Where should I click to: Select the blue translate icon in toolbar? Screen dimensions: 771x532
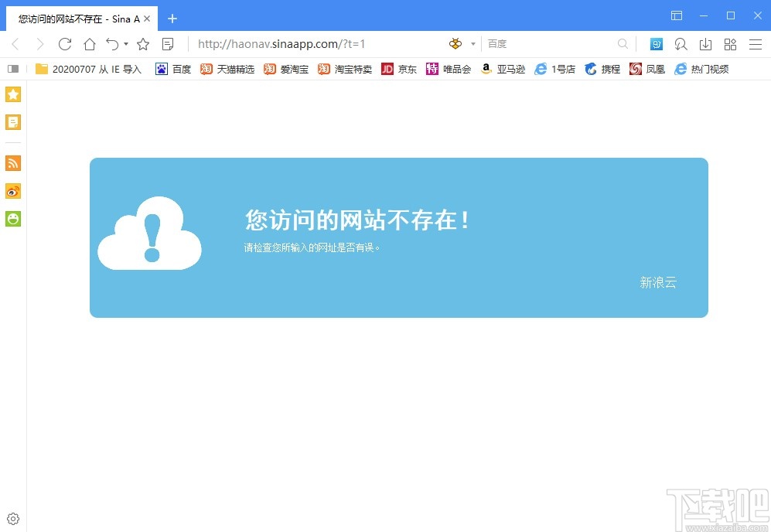657,44
